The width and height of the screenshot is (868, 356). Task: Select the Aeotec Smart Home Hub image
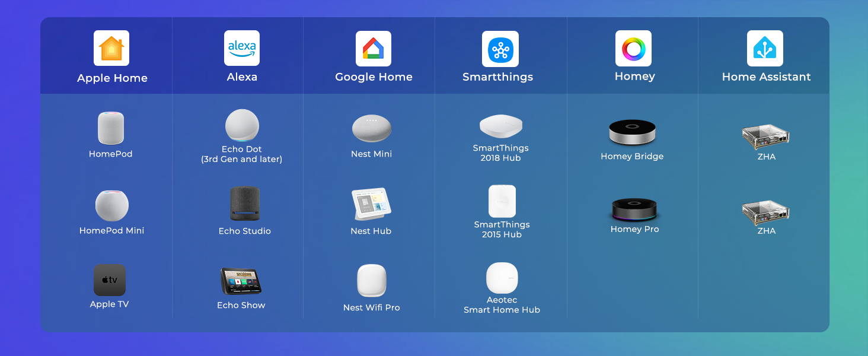pos(502,278)
